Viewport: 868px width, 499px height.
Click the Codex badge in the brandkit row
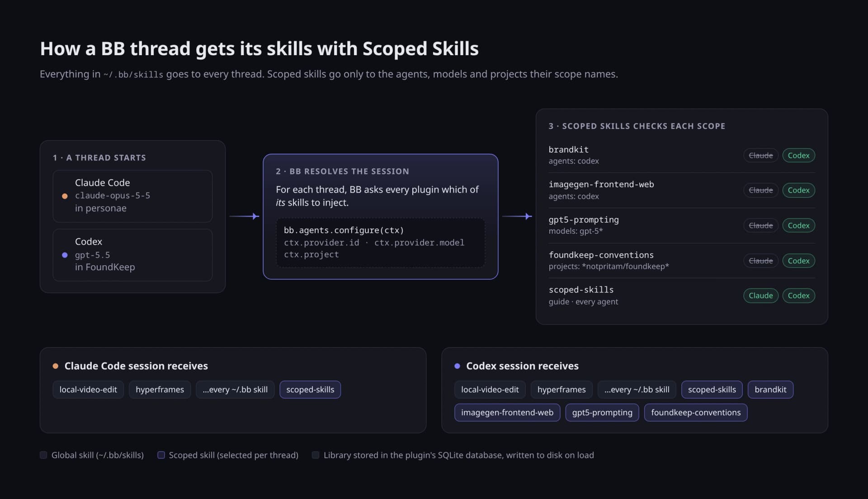[x=798, y=155]
